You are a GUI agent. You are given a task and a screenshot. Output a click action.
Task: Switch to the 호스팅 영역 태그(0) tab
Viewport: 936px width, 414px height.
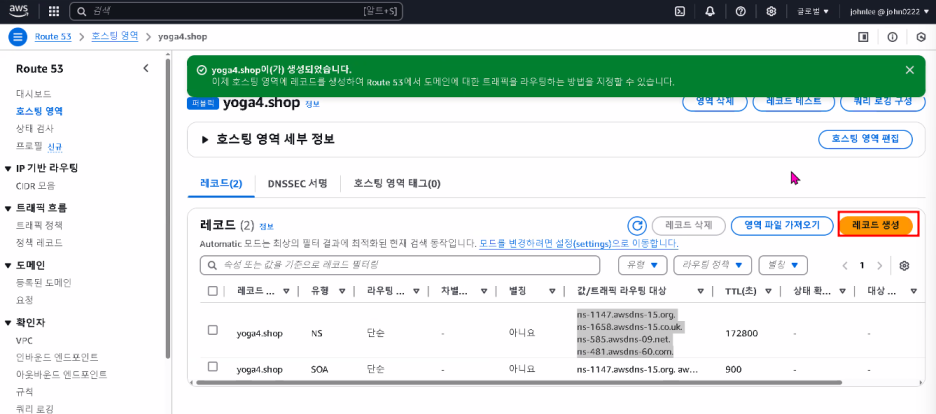pos(397,184)
